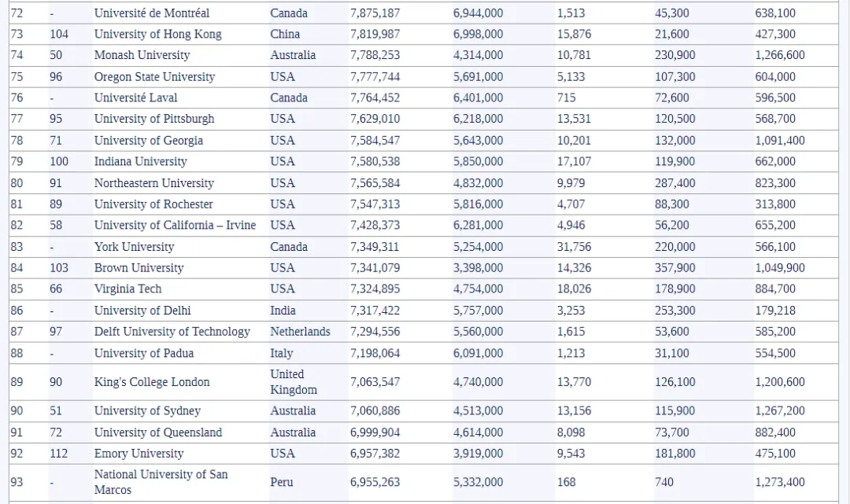Open the Monash University link

tap(142, 56)
